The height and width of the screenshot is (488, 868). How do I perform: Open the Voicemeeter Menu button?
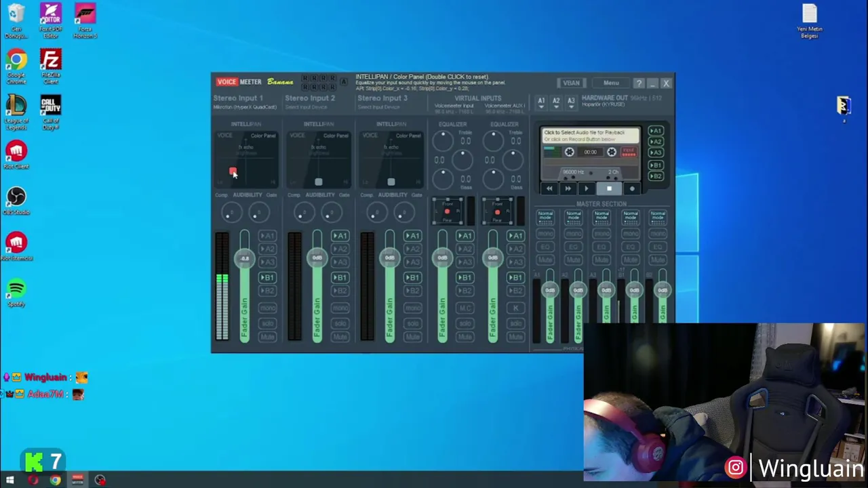611,83
